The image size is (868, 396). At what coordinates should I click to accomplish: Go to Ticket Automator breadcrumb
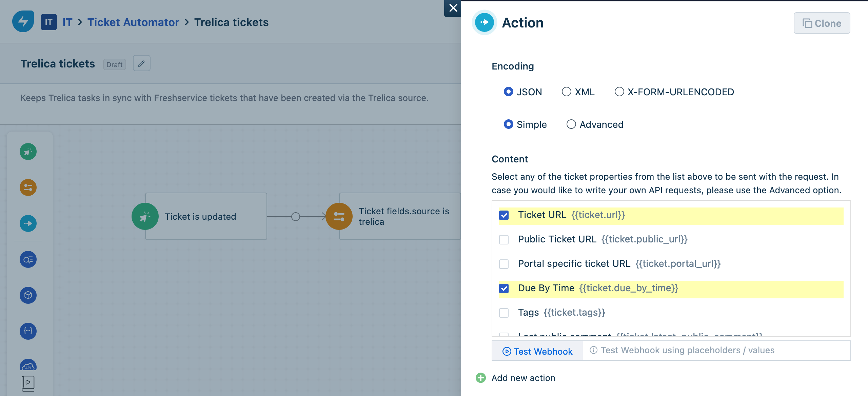(133, 22)
